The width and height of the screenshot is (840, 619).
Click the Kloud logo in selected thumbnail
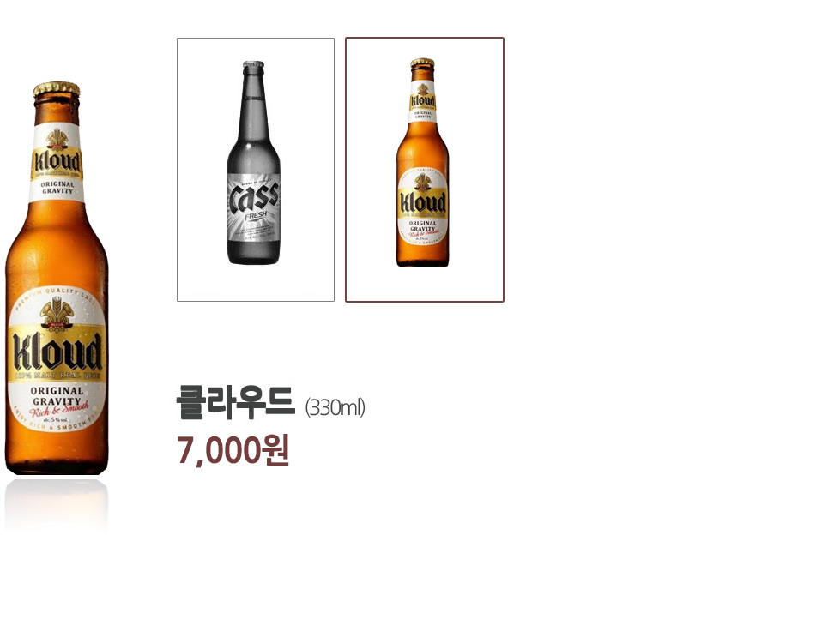tap(423, 202)
